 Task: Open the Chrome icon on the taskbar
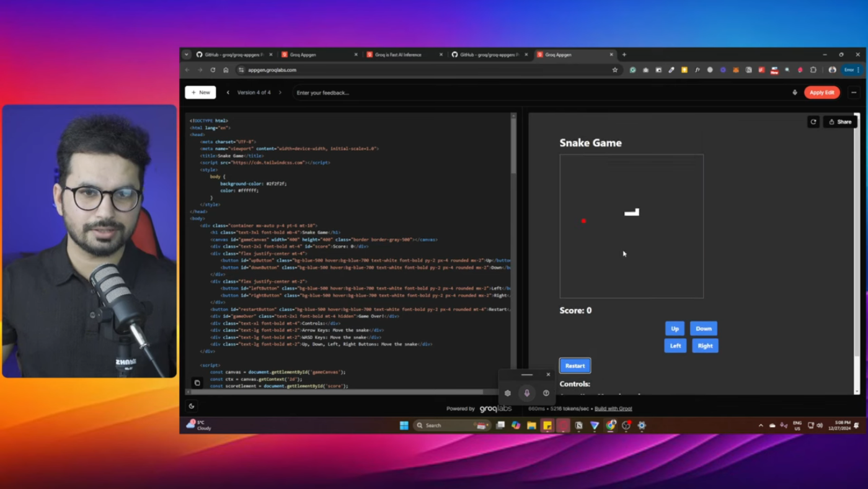(x=611, y=425)
